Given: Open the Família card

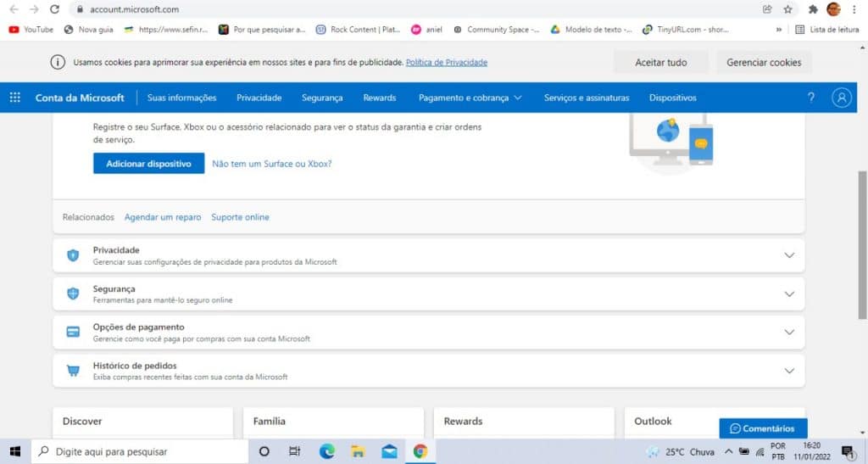Looking at the screenshot, I should (x=333, y=423).
